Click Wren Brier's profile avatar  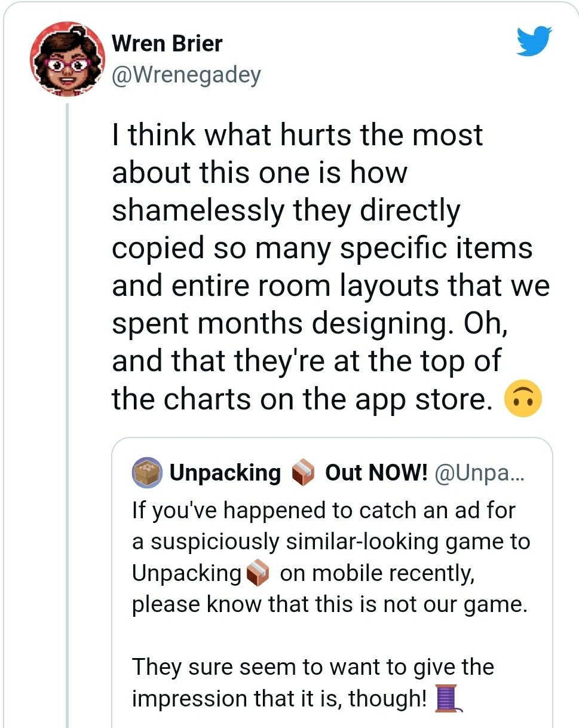pos(67,59)
